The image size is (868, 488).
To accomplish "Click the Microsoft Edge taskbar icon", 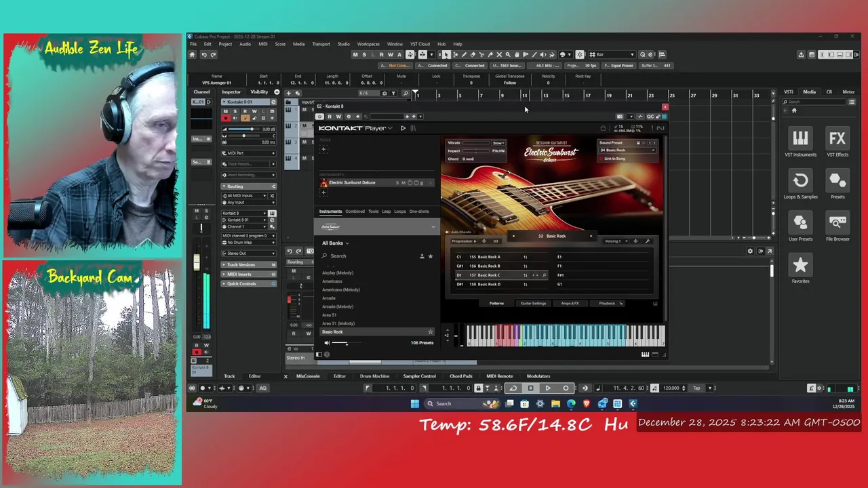I will coord(571,404).
